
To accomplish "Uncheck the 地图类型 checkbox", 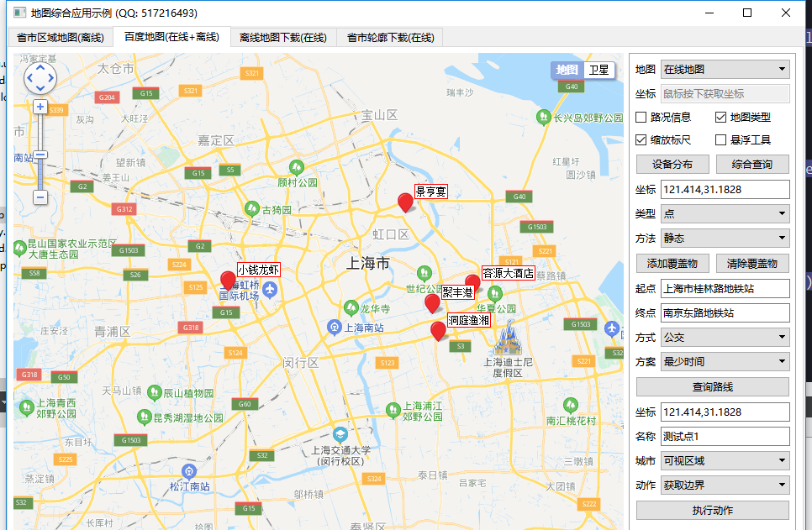I will [x=720, y=118].
